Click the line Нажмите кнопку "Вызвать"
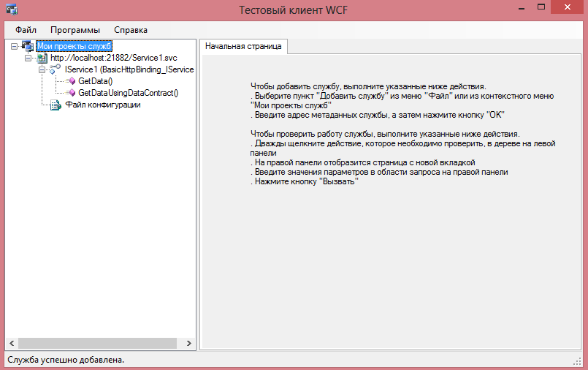This screenshot has width=588, height=370. (305, 181)
